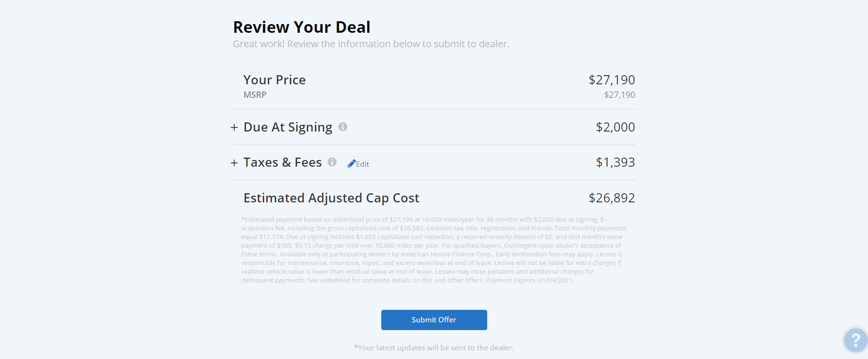Click the Estimated Adjusted Cap Cost label
This screenshot has height=359, width=868.
(x=331, y=198)
